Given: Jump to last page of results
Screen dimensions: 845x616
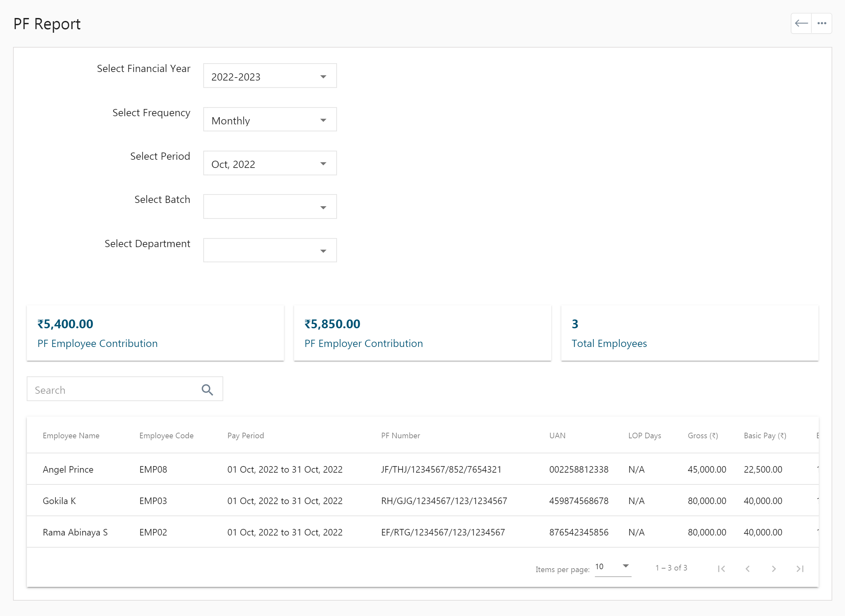Looking at the screenshot, I should 799,568.
